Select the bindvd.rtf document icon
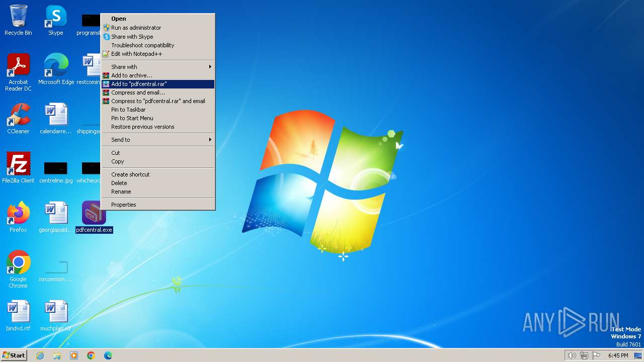 click(x=18, y=316)
